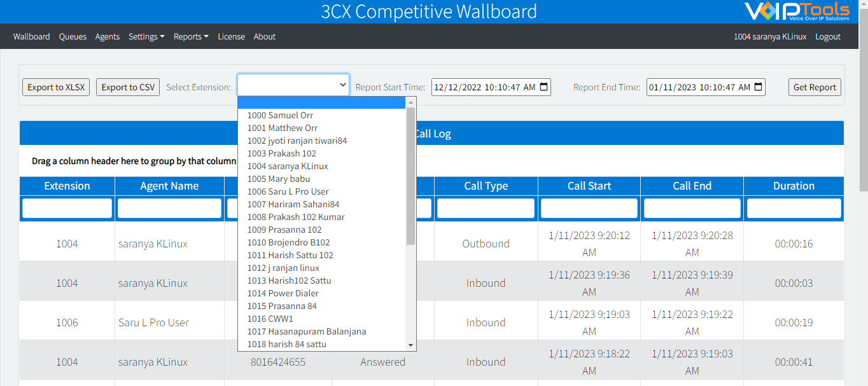Screen dimensions: 868x386
Task: Open the About page
Action: [265, 36]
